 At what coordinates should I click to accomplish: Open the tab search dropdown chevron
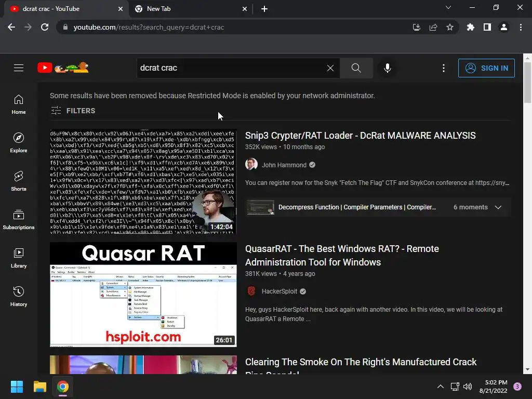(x=448, y=7)
